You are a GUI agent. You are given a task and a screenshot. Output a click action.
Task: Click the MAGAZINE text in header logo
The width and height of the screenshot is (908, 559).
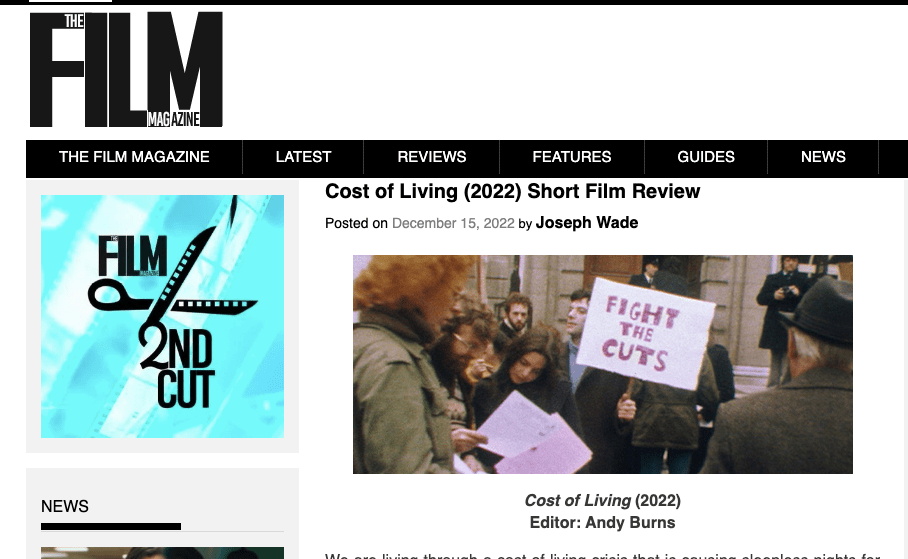[174, 119]
